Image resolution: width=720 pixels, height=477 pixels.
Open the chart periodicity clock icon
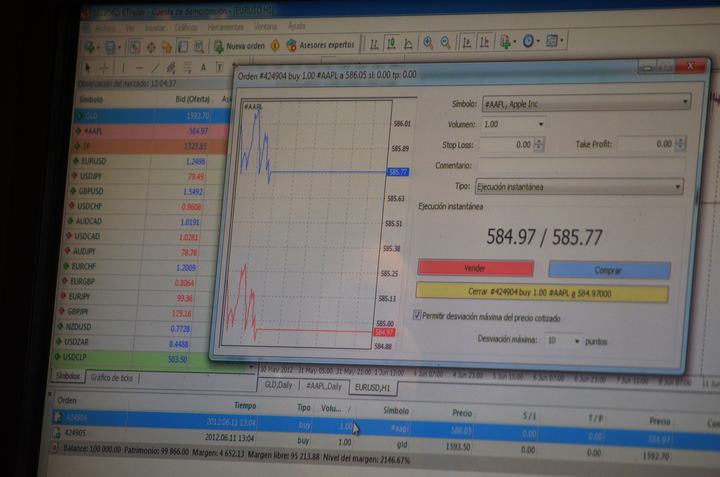[529, 42]
